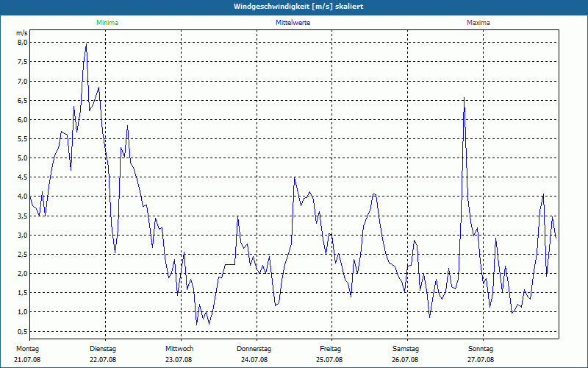This screenshot has width=588, height=368.
Task: Click the 4,5 y-axis value
Action: tap(23, 177)
